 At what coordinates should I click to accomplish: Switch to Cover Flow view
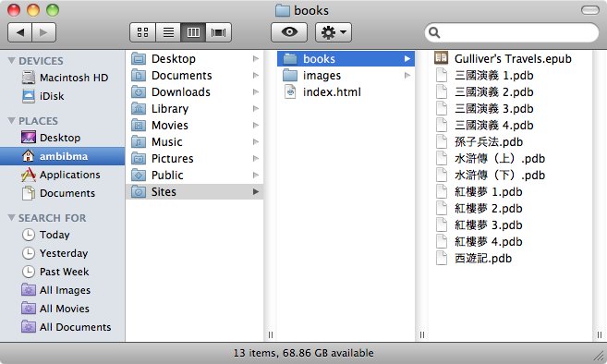pyautogui.click(x=219, y=32)
